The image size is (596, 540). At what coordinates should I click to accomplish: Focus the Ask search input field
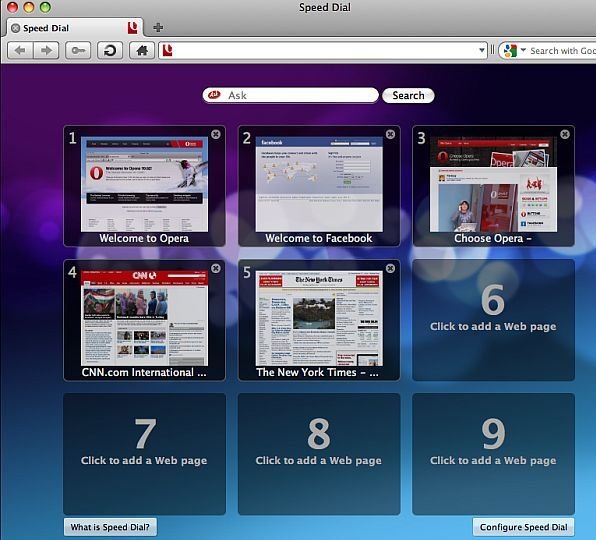coord(291,95)
